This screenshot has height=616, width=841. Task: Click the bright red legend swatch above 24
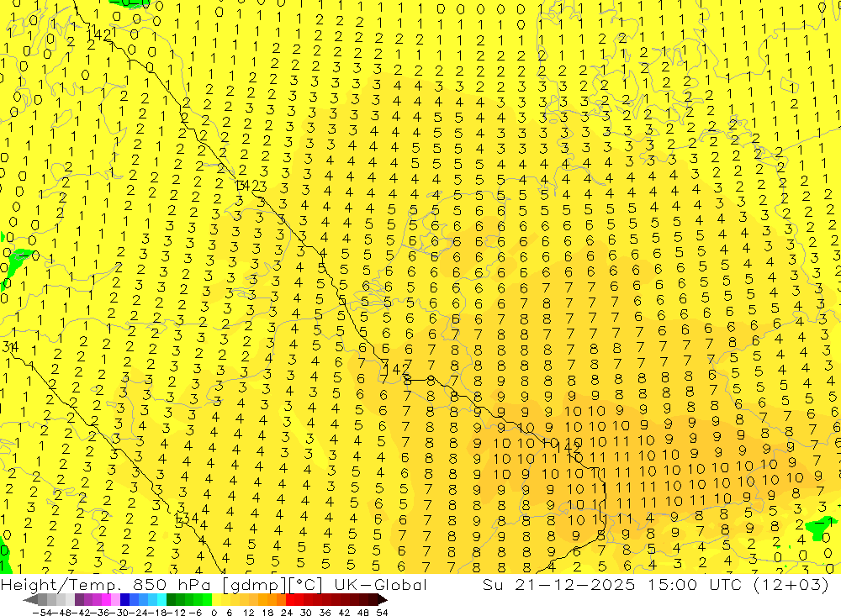[290, 599]
